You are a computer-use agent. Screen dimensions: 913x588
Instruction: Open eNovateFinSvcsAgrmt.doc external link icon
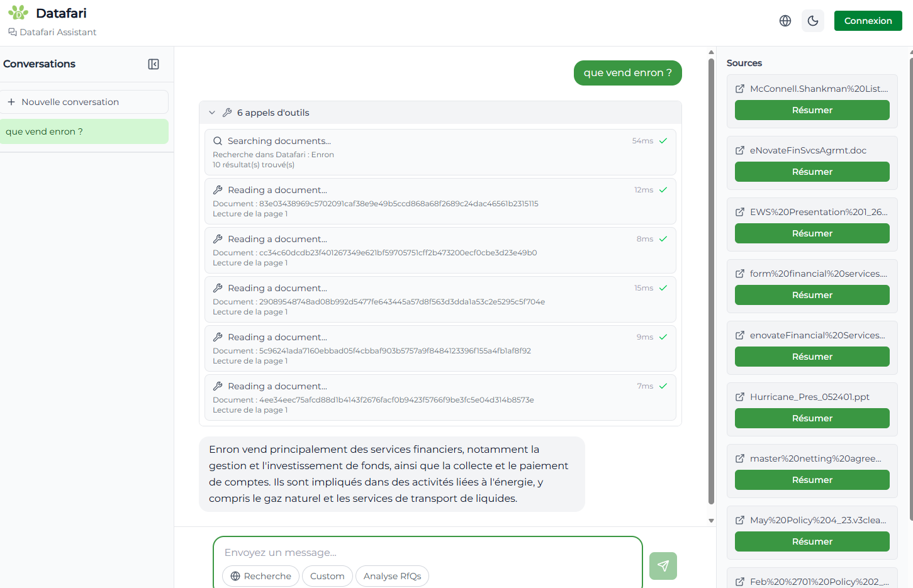tap(740, 150)
